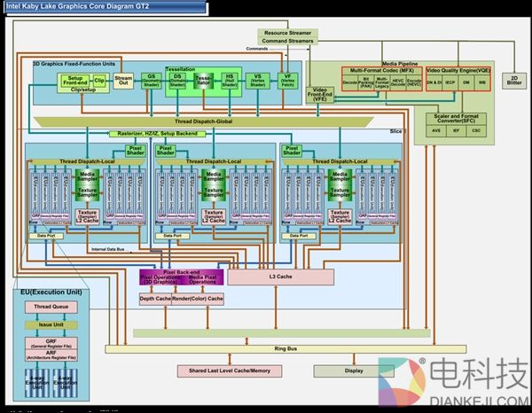Select the Stream Out block
This screenshot has width=532, height=413.
[x=123, y=81]
